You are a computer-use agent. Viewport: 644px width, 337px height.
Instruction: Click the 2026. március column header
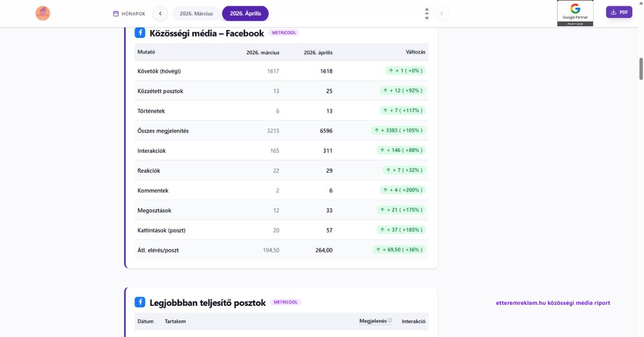[263, 53]
